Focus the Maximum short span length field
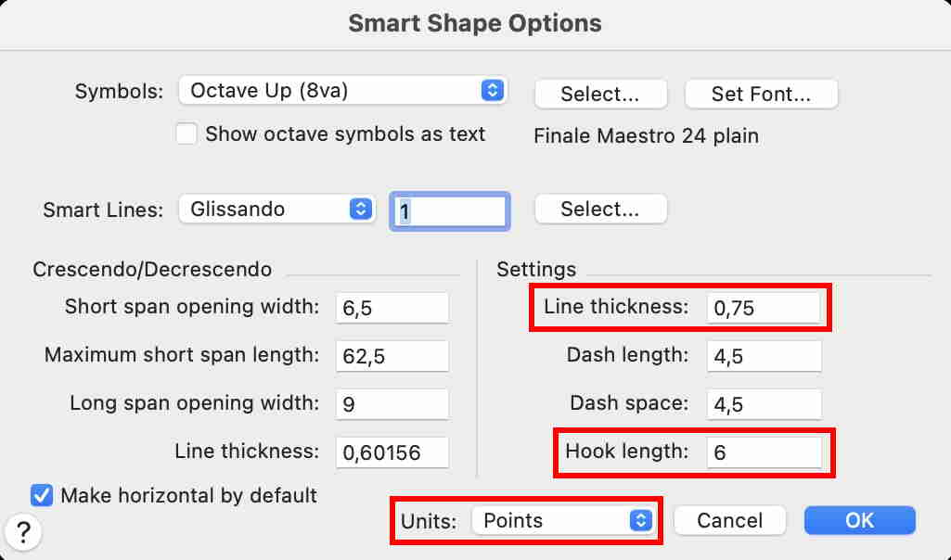This screenshot has width=951, height=560. 392,356
